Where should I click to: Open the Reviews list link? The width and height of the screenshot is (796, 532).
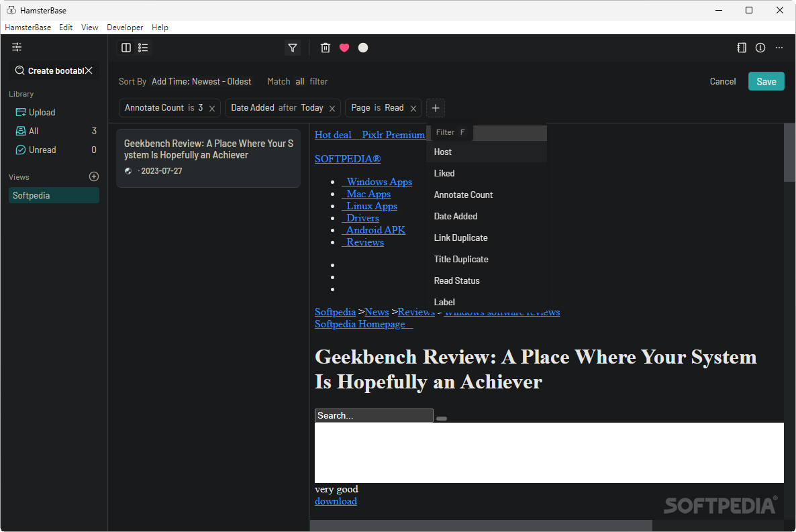coord(363,242)
